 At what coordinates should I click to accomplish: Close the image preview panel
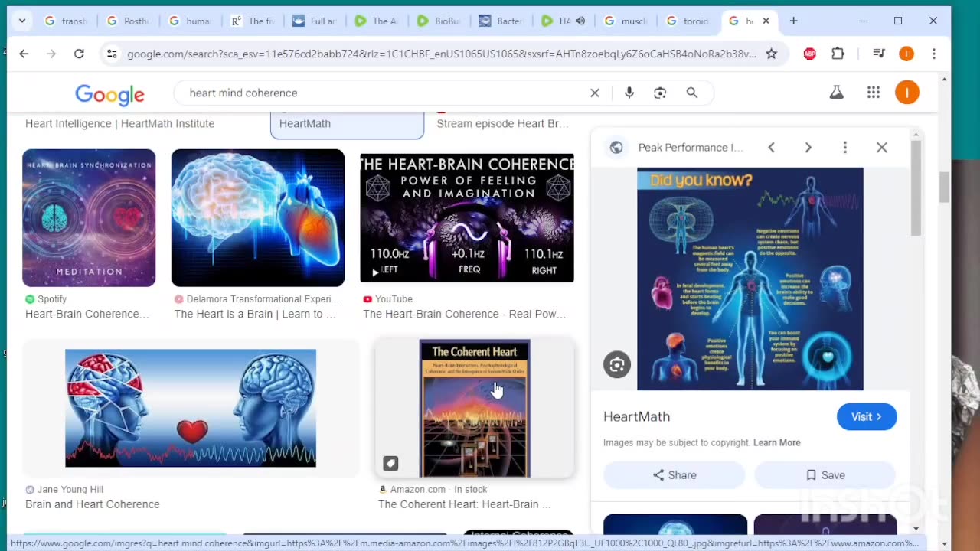[x=882, y=148]
